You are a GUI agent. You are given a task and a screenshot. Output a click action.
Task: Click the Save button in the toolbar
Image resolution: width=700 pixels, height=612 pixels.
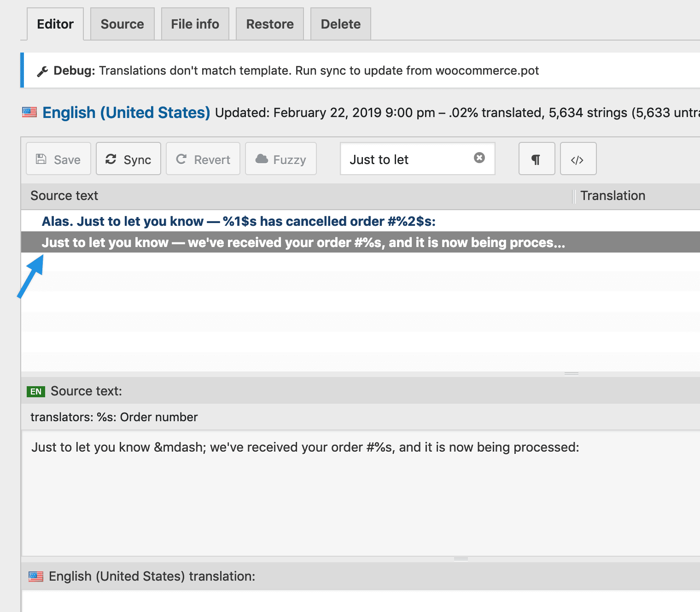pos(58,159)
